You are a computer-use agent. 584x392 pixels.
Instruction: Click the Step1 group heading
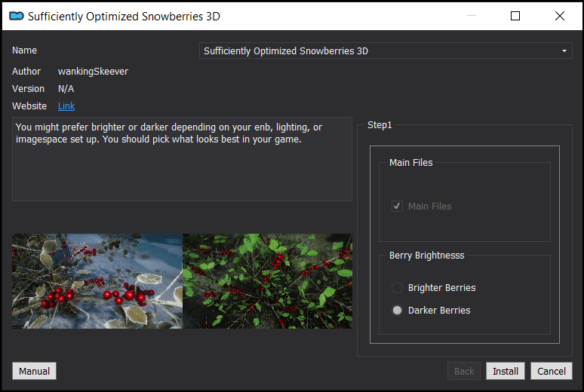click(380, 124)
